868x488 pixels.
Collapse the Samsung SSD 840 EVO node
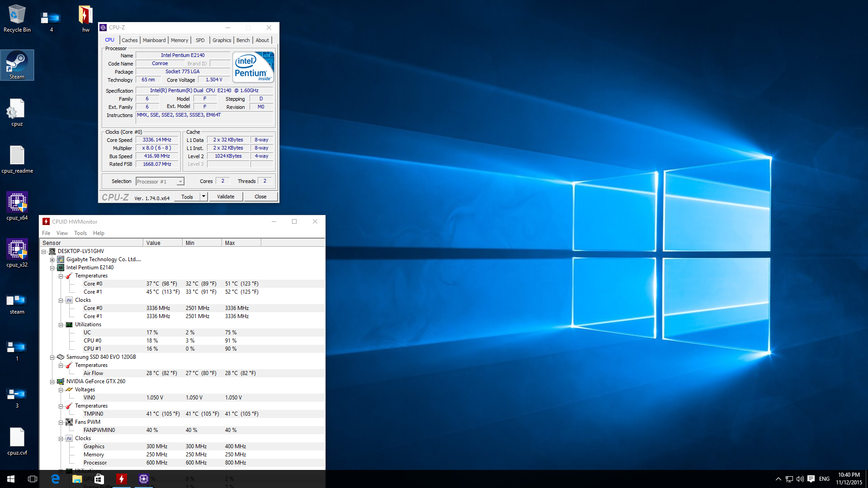52,357
